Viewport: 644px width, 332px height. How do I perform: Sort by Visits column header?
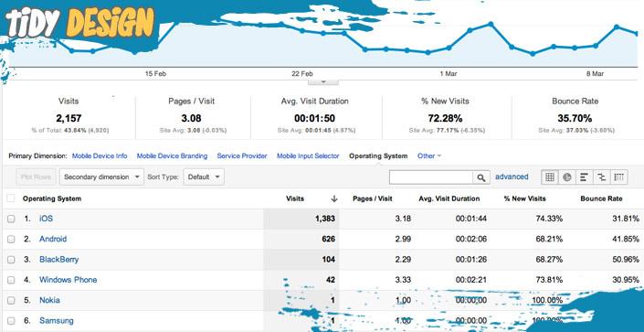click(295, 198)
